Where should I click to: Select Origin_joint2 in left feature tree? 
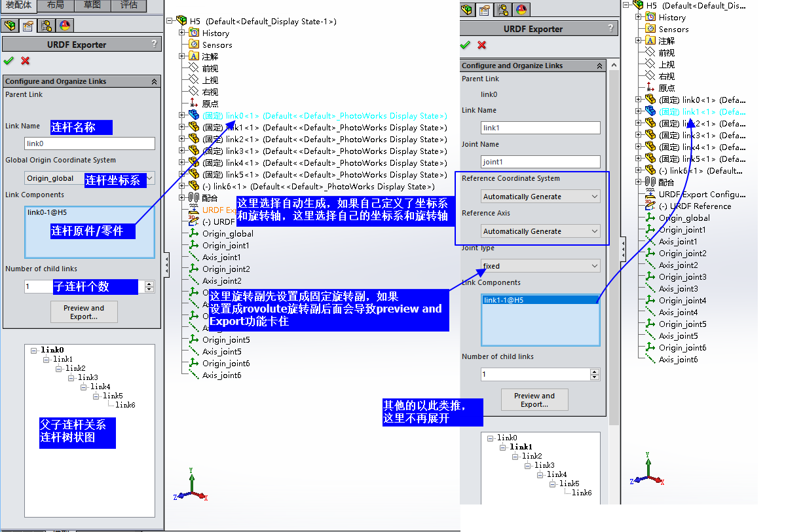(226, 269)
